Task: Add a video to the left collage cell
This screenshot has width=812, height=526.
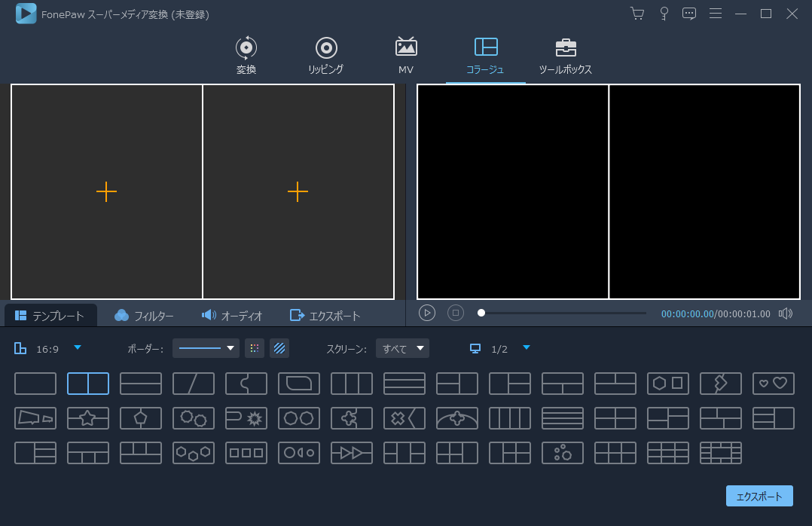Action: [106, 191]
